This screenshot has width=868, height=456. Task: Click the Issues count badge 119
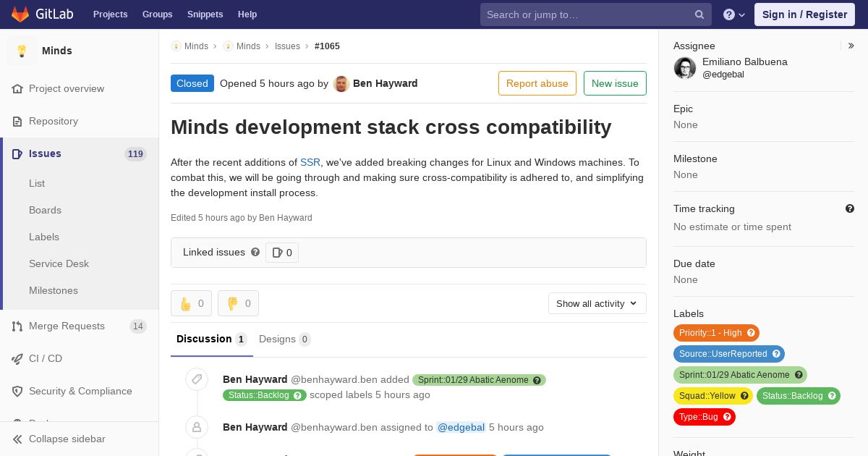(x=135, y=153)
